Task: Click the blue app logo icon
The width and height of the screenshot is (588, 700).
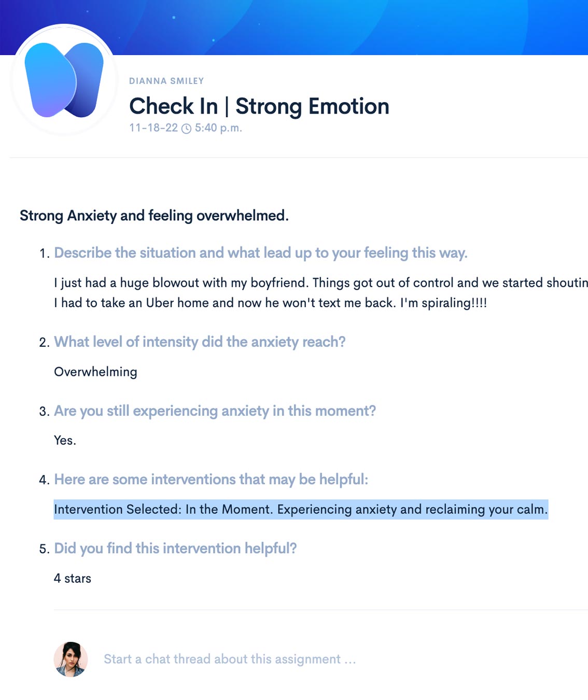Action: (64, 80)
